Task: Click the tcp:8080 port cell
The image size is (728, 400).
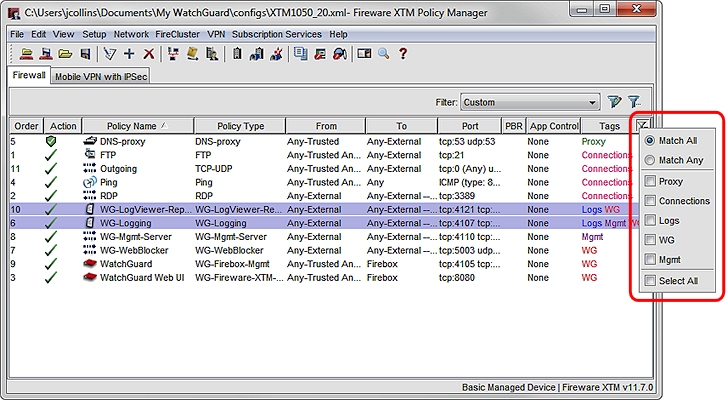Action: 457,277
